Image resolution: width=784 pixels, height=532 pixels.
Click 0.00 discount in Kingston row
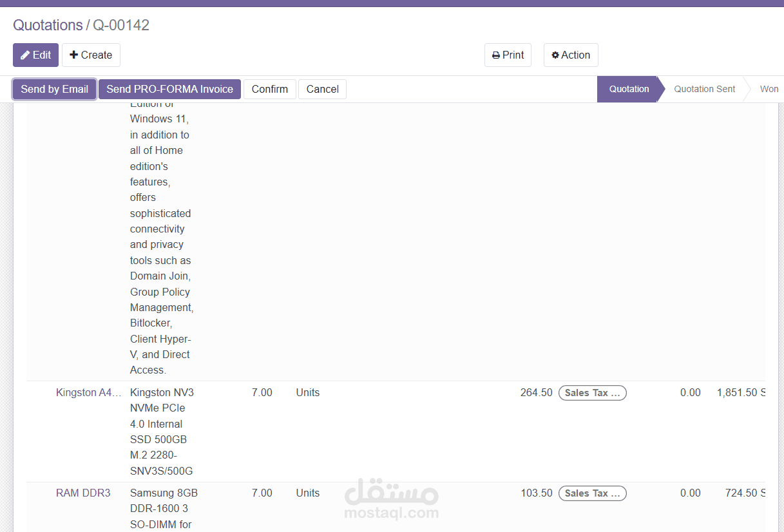(691, 392)
